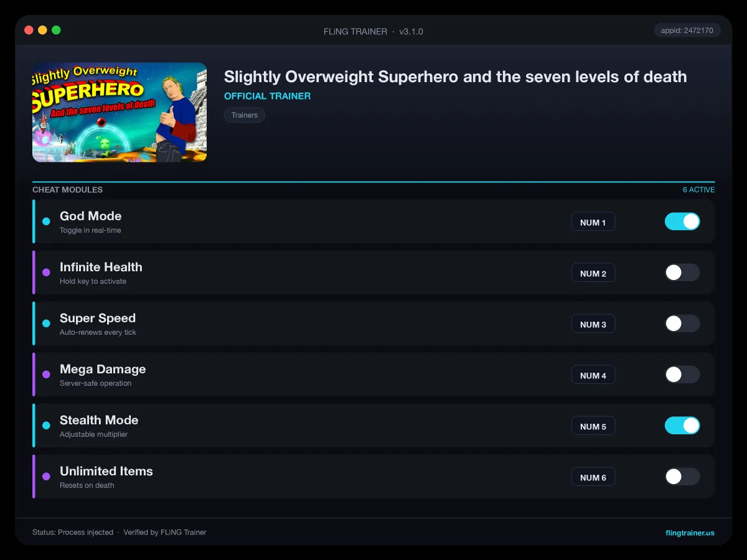Click the FLiNG TRAINER v3.1.0 window title
This screenshot has width=747, height=560.
coord(374,31)
